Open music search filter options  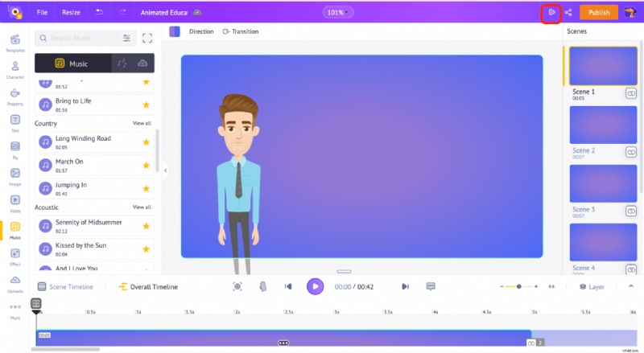126,38
